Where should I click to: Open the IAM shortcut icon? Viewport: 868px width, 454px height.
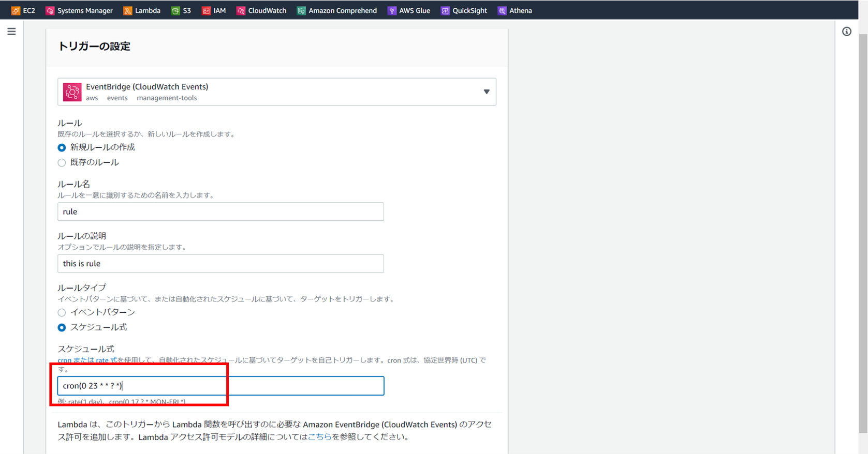(206, 10)
